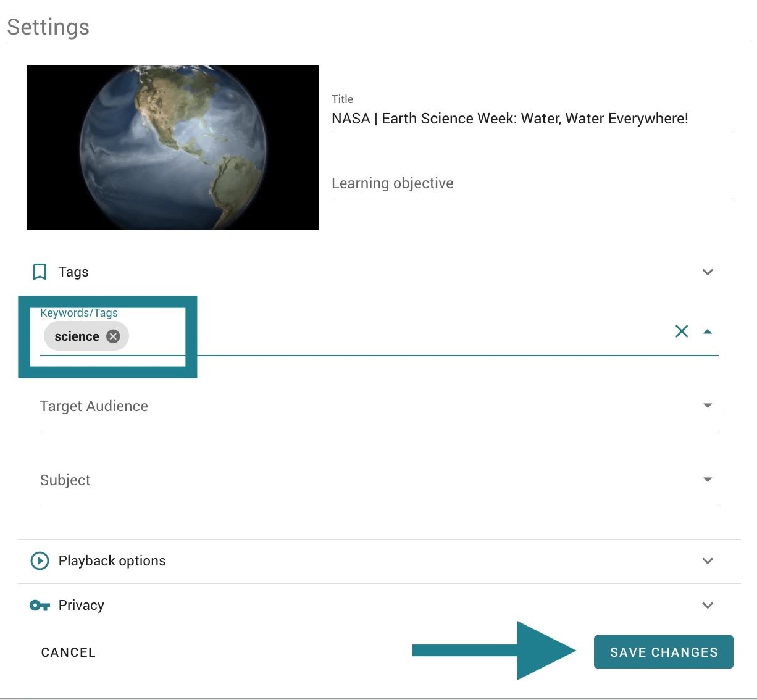Expand the Playback options section chevron

(x=708, y=561)
